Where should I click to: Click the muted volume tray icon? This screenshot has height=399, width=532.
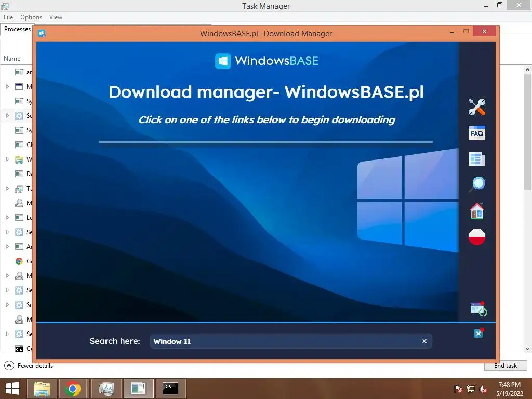[x=483, y=389]
